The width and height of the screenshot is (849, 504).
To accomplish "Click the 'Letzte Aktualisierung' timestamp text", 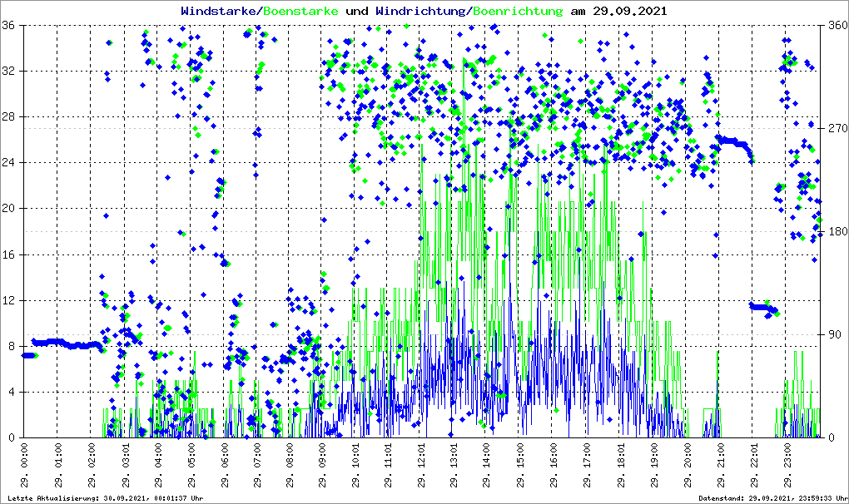I will [103, 498].
